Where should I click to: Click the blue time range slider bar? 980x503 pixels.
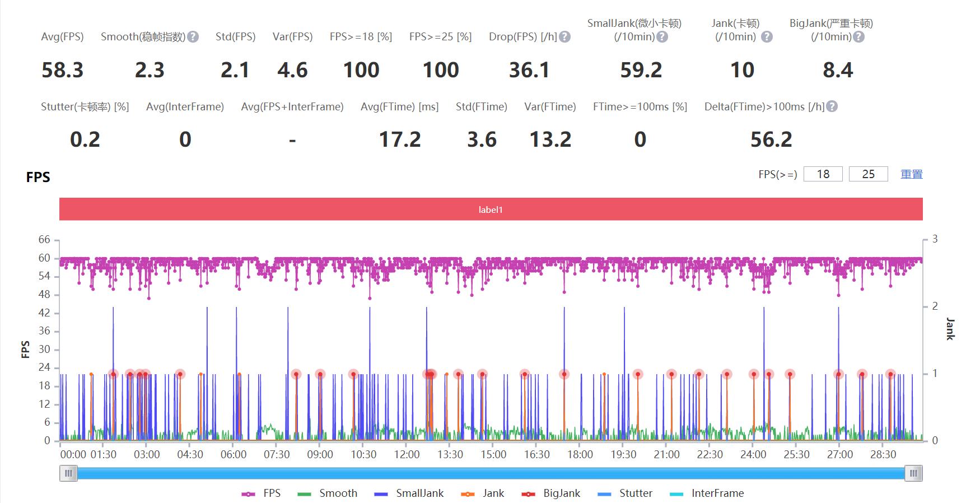click(x=491, y=474)
